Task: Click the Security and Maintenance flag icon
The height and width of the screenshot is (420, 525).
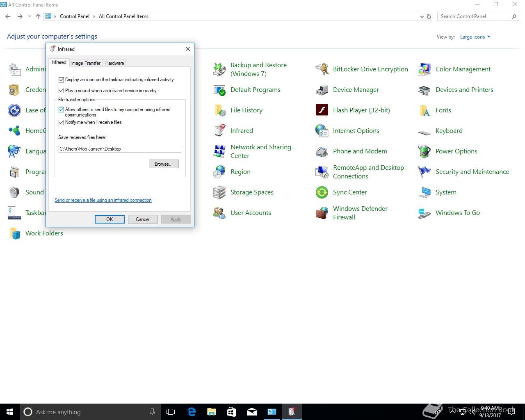Action: 425,172
